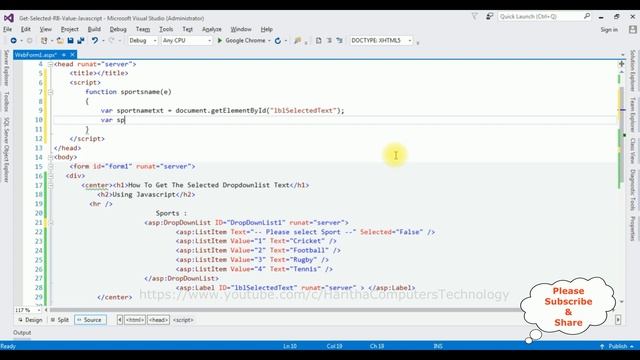
Task: Open the Debug menu
Action: click(118, 29)
